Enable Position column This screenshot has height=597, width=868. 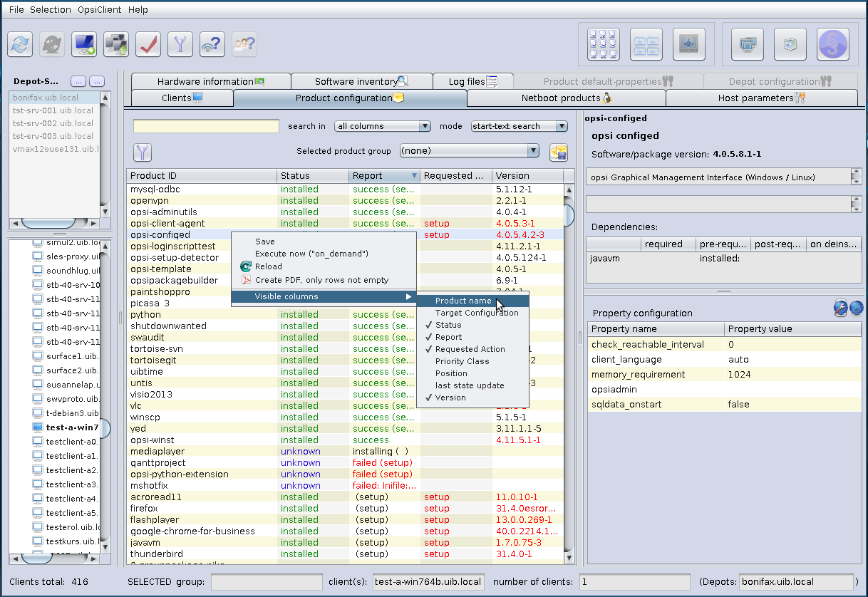[x=472, y=373]
